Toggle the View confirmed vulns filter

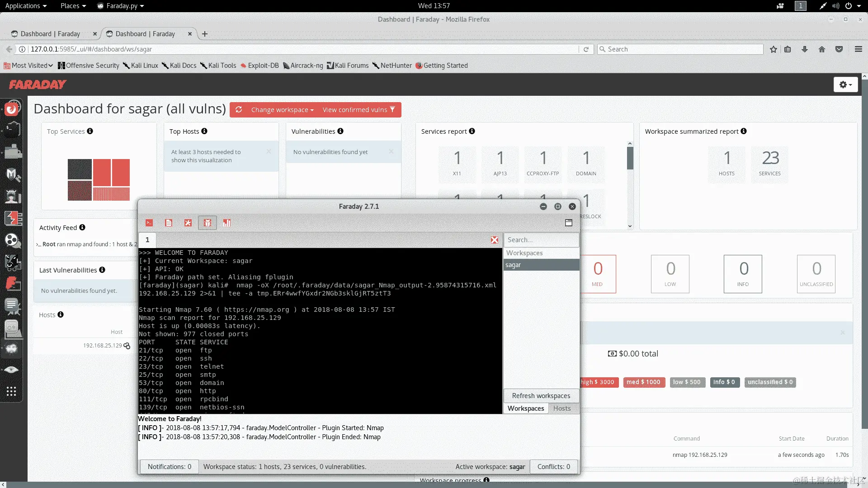tap(359, 110)
